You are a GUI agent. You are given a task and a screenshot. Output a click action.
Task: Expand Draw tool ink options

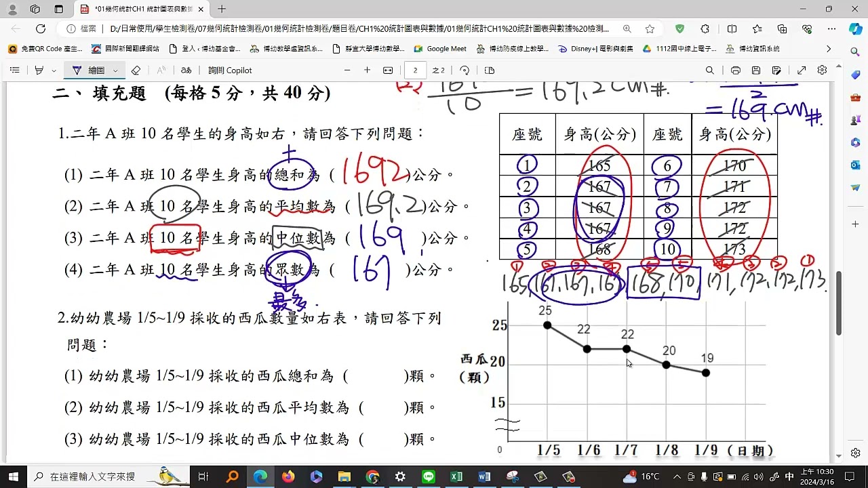point(115,70)
